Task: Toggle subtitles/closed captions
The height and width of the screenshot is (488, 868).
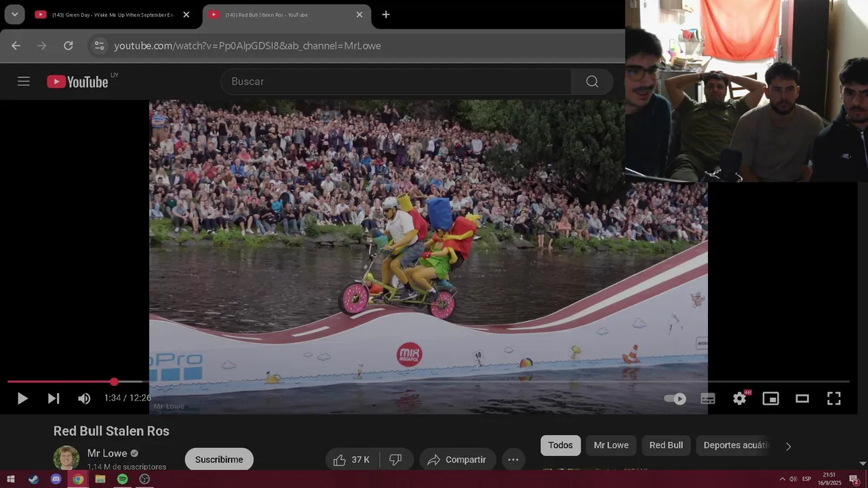Action: tap(708, 399)
